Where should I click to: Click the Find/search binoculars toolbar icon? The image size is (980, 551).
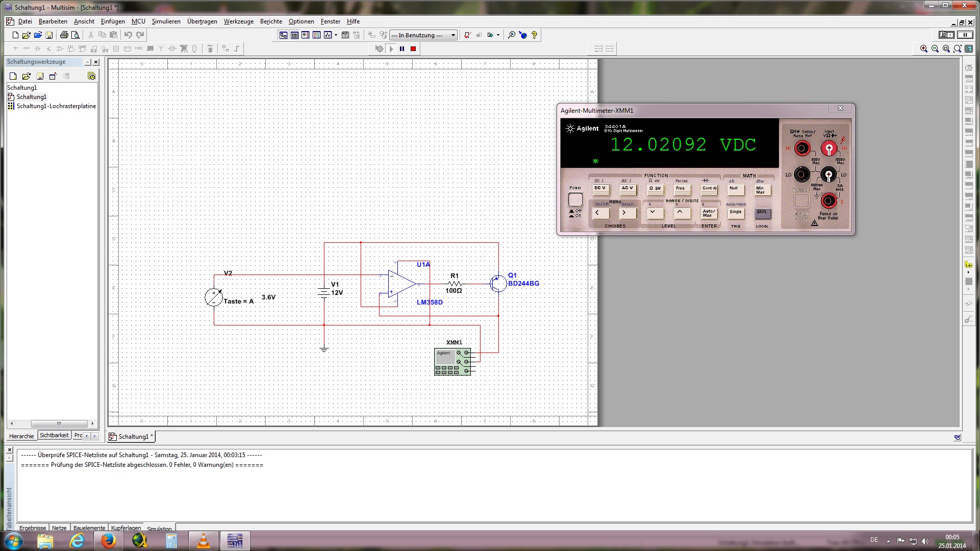pyautogui.click(x=511, y=35)
